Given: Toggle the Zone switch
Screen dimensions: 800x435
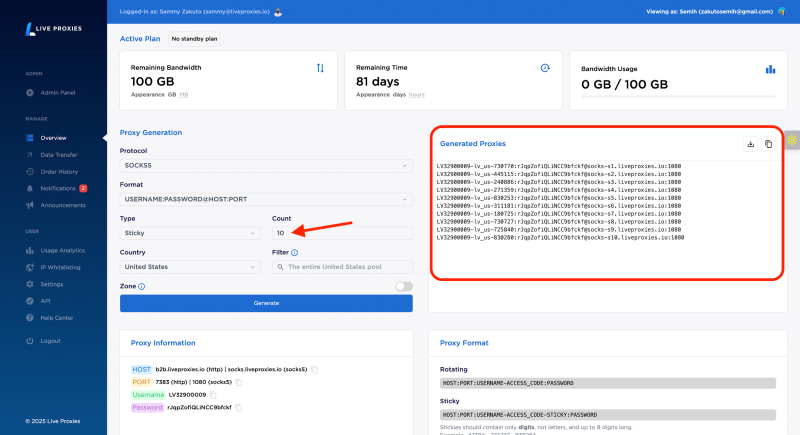Looking at the screenshot, I should coord(404,287).
